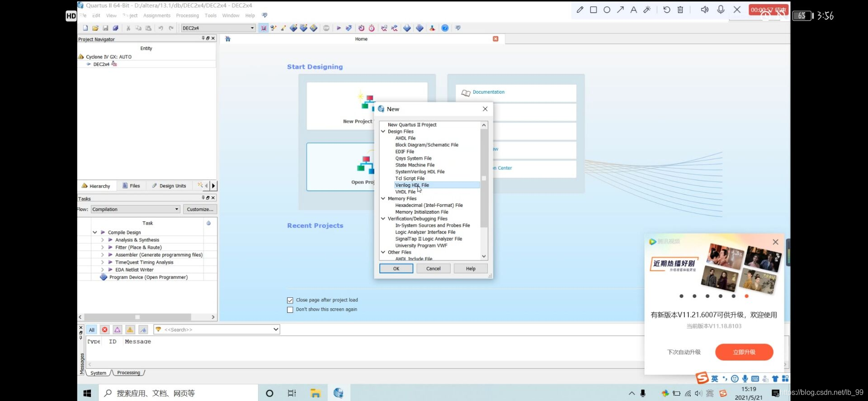Open the Processing menu

[x=187, y=15]
